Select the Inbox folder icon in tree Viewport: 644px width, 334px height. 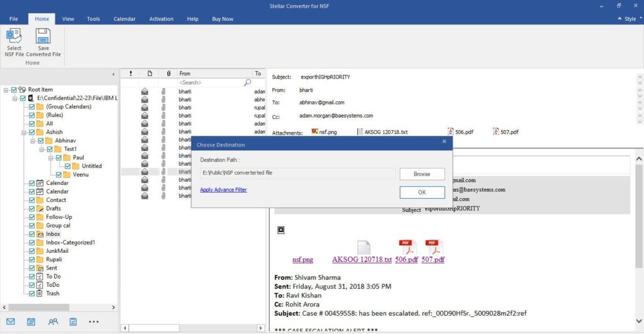point(40,234)
